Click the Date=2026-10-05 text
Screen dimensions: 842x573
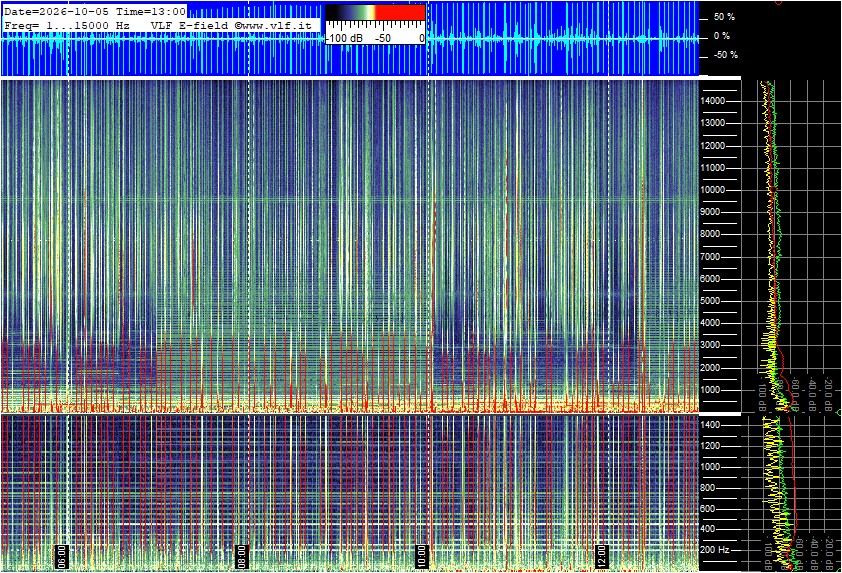coord(56,11)
